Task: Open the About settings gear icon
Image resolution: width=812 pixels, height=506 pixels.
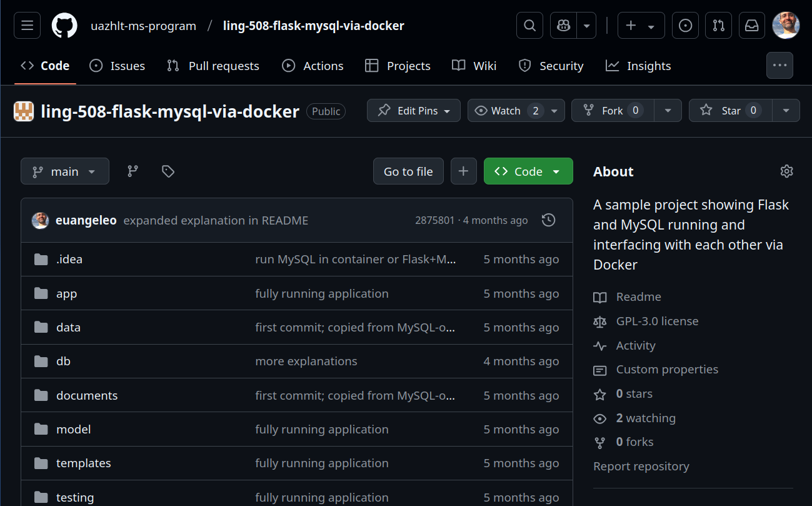Action: tap(786, 171)
